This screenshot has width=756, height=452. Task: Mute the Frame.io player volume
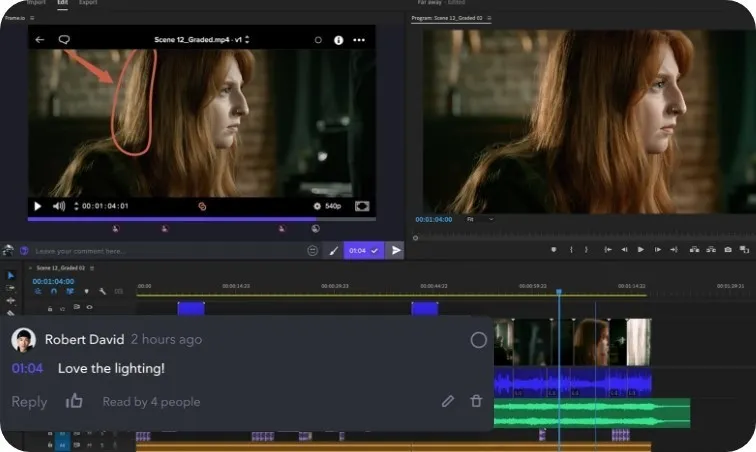[59, 206]
